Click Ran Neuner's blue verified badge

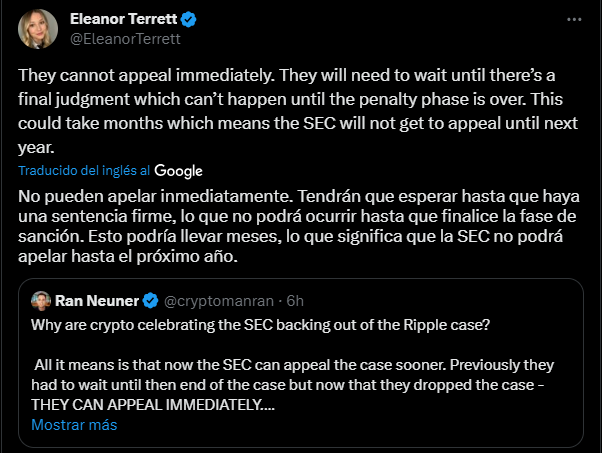[x=151, y=300]
